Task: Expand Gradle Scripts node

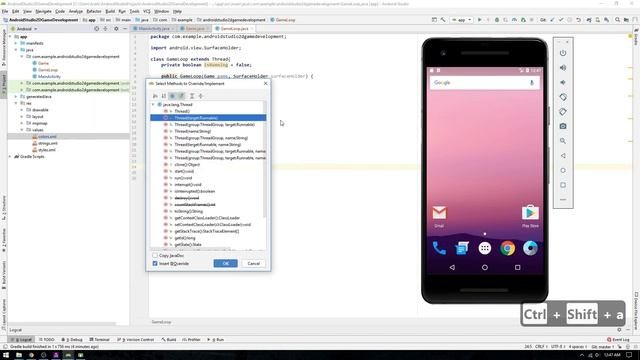Action: click(x=10, y=157)
